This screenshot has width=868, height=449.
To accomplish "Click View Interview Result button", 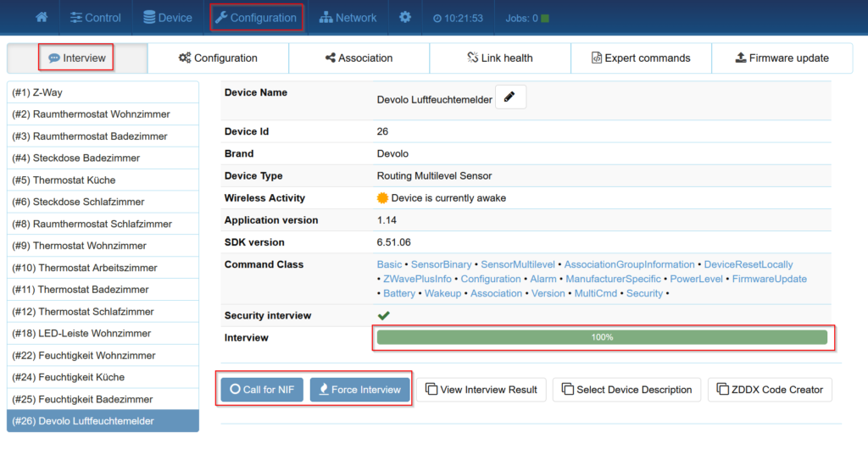I will [481, 390].
